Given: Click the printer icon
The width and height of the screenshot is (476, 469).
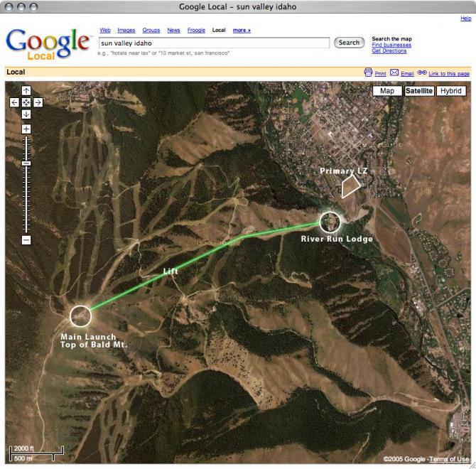Looking at the screenshot, I should point(368,72).
